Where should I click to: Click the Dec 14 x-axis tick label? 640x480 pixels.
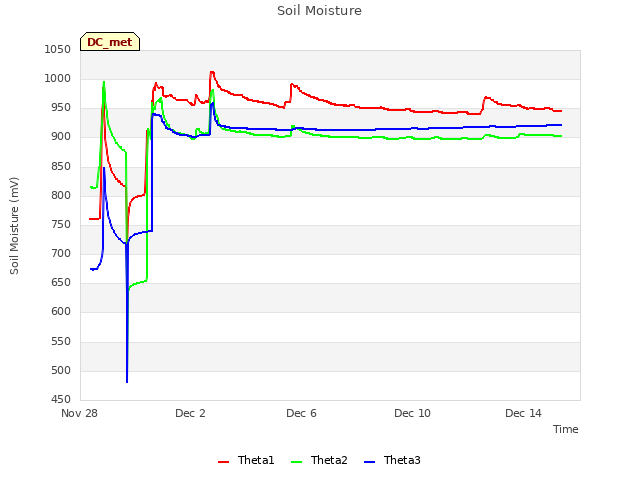tap(523, 413)
